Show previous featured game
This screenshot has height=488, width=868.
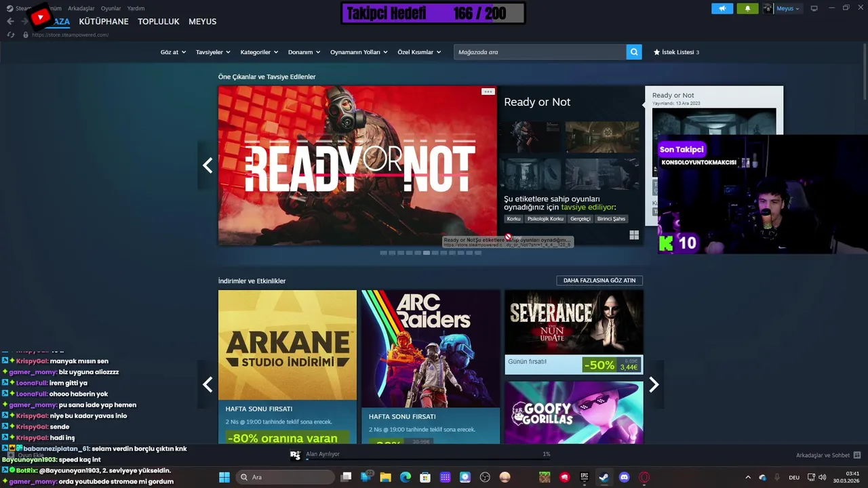click(x=208, y=165)
